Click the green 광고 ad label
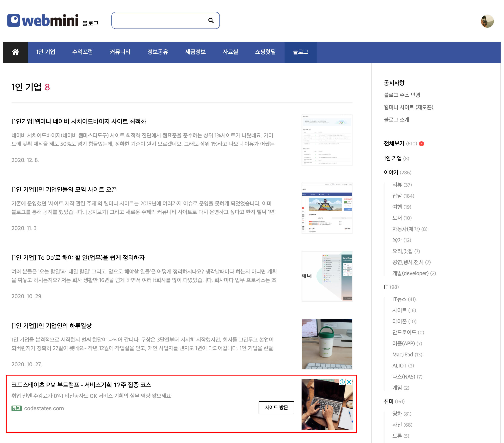This screenshot has height=443, width=504. pos(16,408)
